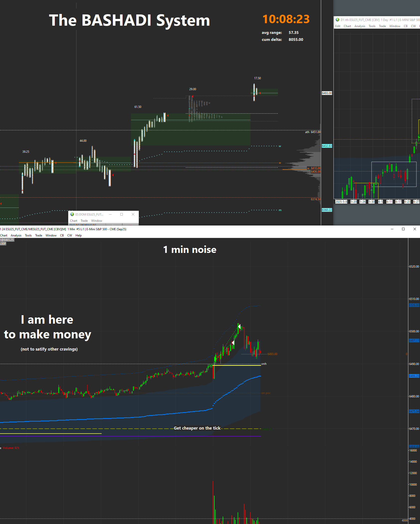Open Chart menu in D1 rth window
Screen dimensions: 420x524
pos(347,26)
